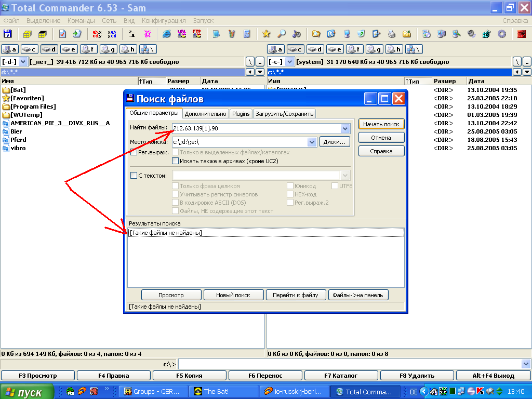Viewport: 532px width, 399px height.
Task: Click the music note media icon
Action: pyautogui.click(x=297, y=34)
